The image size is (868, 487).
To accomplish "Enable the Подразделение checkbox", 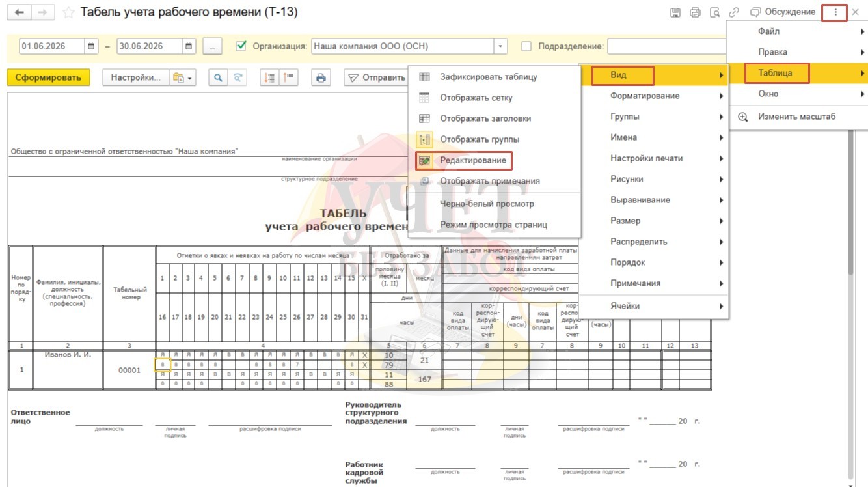I will coord(527,46).
